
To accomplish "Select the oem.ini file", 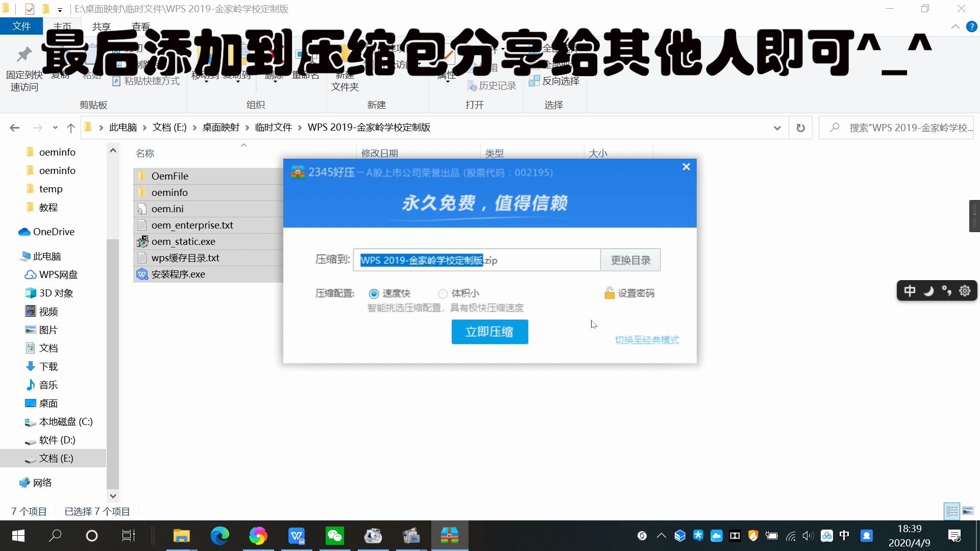I will point(167,209).
